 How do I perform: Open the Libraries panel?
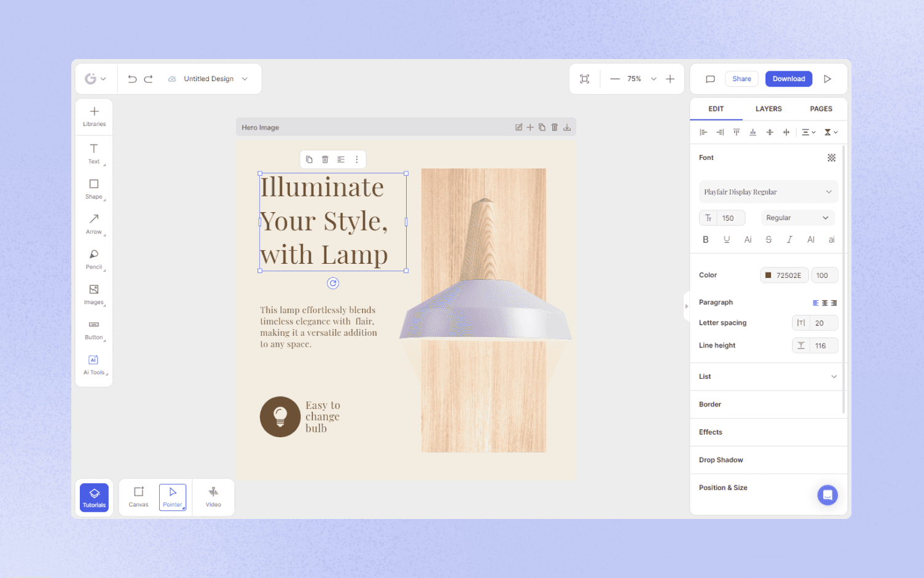94,116
